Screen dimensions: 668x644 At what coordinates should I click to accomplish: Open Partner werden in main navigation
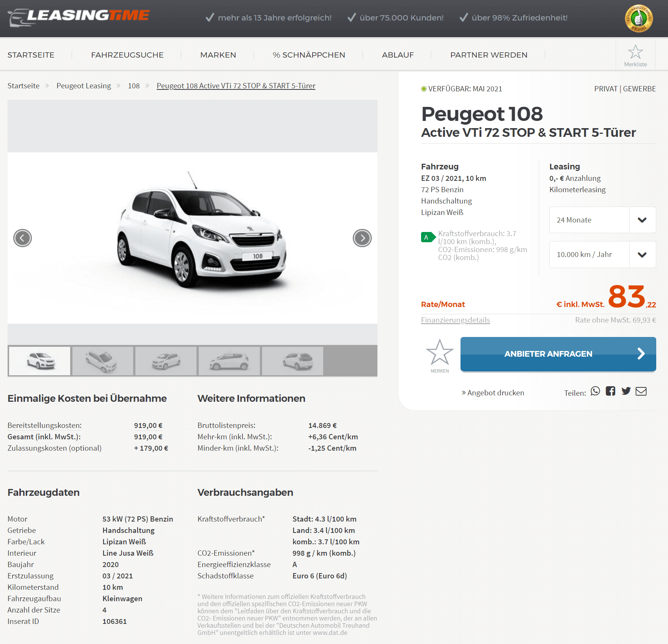coord(489,55)
